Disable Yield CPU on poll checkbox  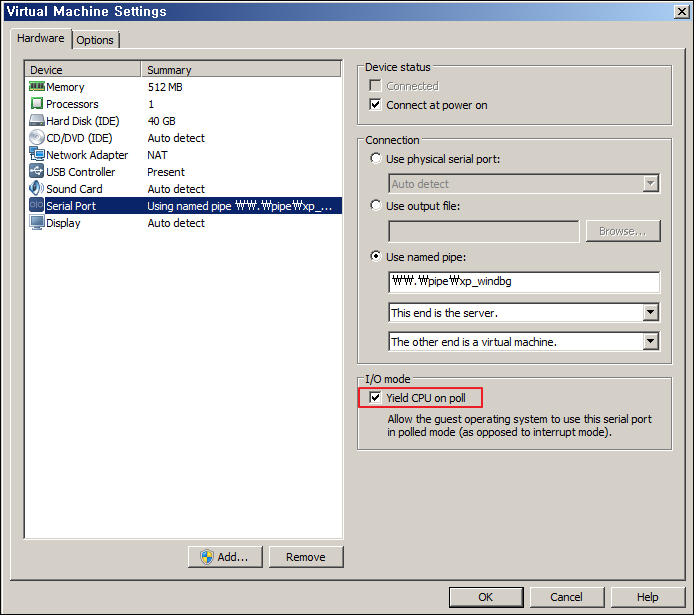(x=375, y=398)
